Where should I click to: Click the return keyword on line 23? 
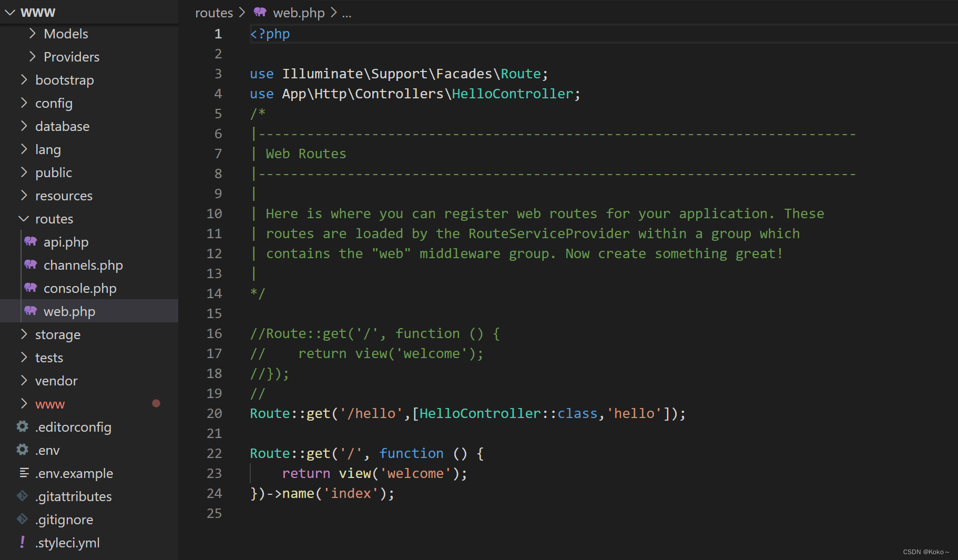coord(306,473)
